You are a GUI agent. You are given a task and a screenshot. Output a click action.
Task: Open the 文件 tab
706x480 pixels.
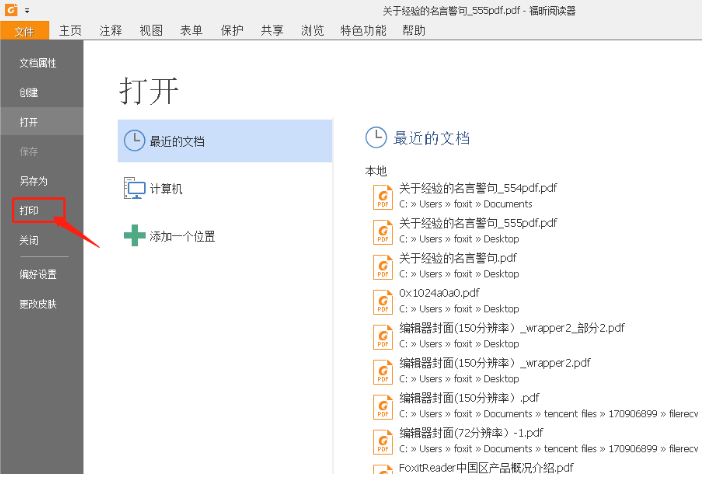click(24, 30)
